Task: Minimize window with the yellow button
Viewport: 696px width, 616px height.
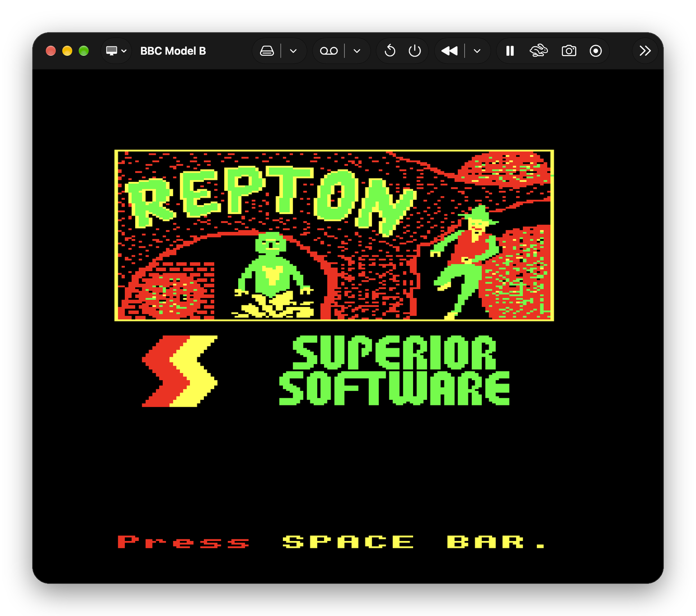Action: [67, 51]
